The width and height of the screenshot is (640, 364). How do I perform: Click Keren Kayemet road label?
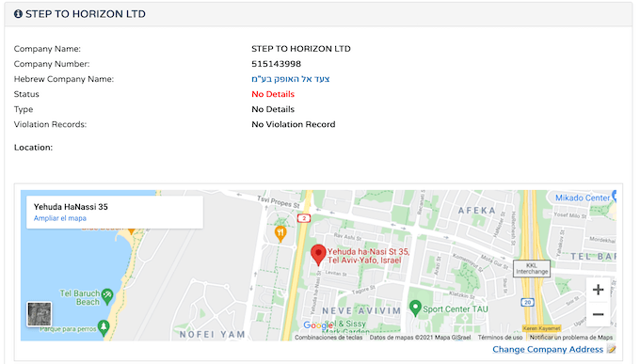click(541, 328)
